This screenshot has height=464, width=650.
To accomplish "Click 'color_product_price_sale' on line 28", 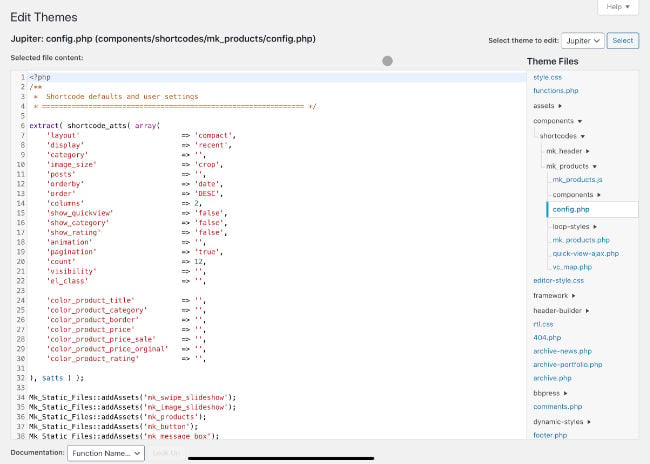I will (101, 339).
